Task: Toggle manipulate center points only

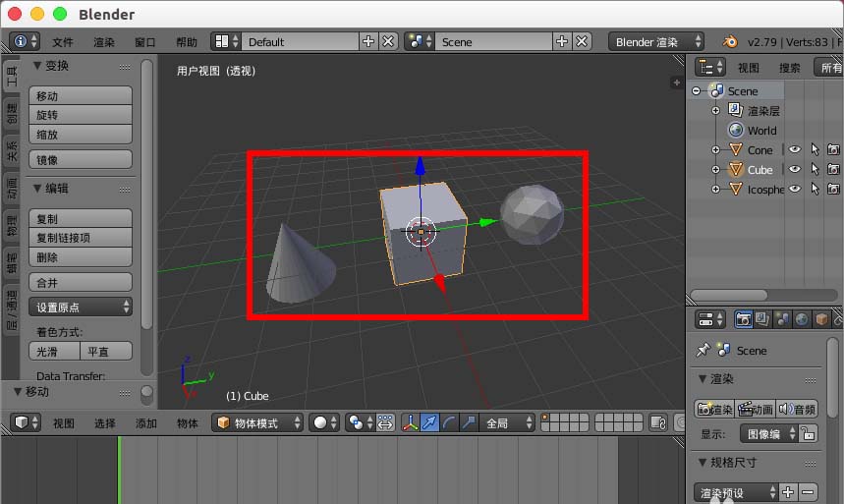Action: pyautogui.click(x=385, y=422)
